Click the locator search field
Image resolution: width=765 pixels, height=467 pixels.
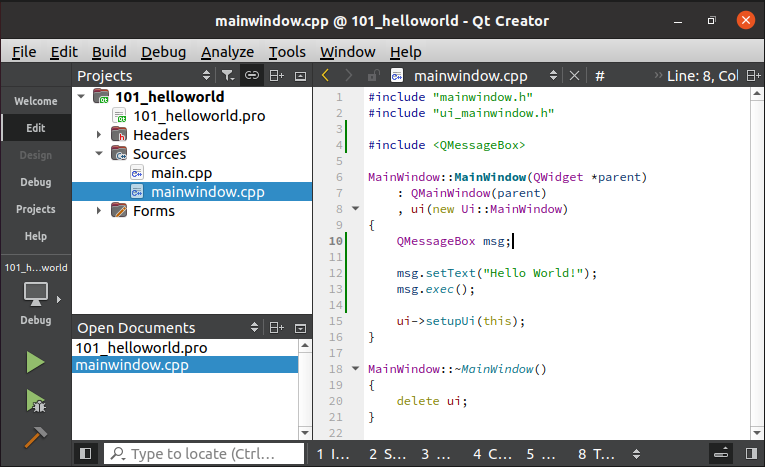point(204,454)
